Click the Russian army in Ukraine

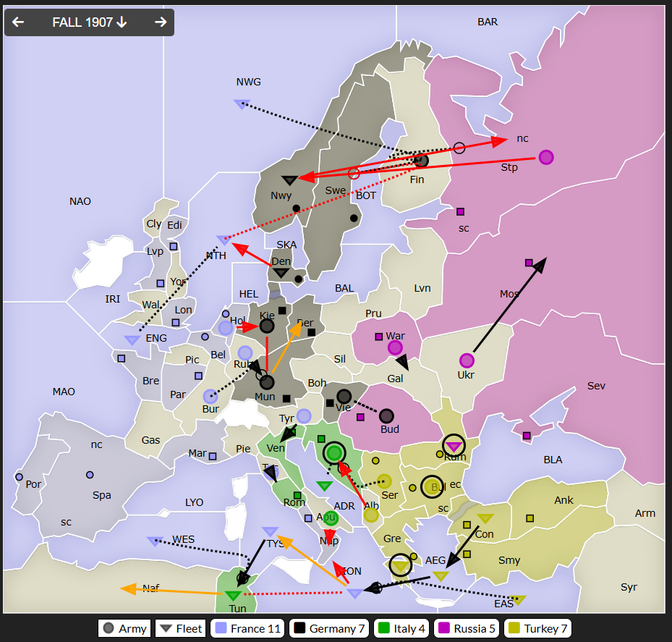(x=467, y=360)
